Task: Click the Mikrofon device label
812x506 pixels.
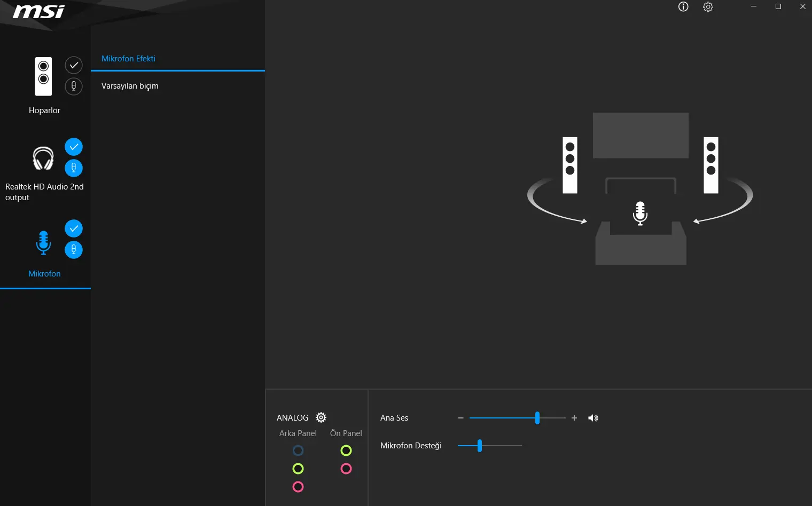Action: click(x=44, y=274)
